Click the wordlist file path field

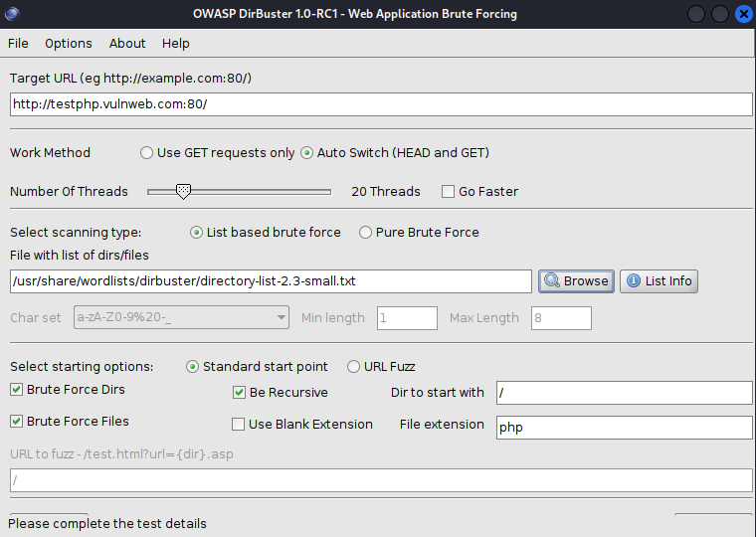(271, 281)
